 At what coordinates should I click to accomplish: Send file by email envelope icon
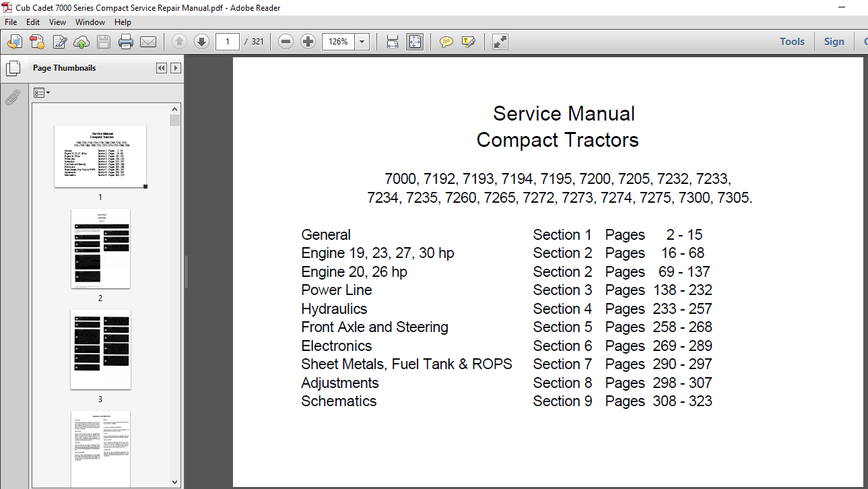(148, 42)
